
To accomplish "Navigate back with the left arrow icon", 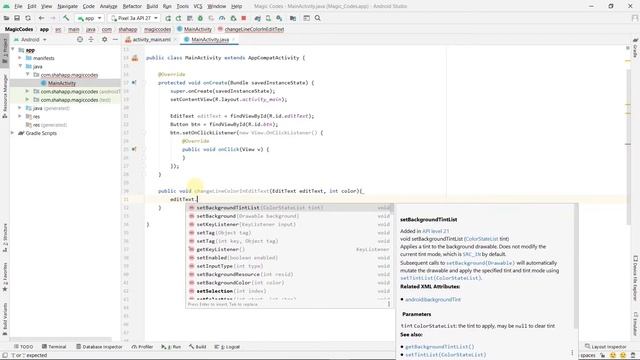I will pyautogui.click(x=41, y=18).
